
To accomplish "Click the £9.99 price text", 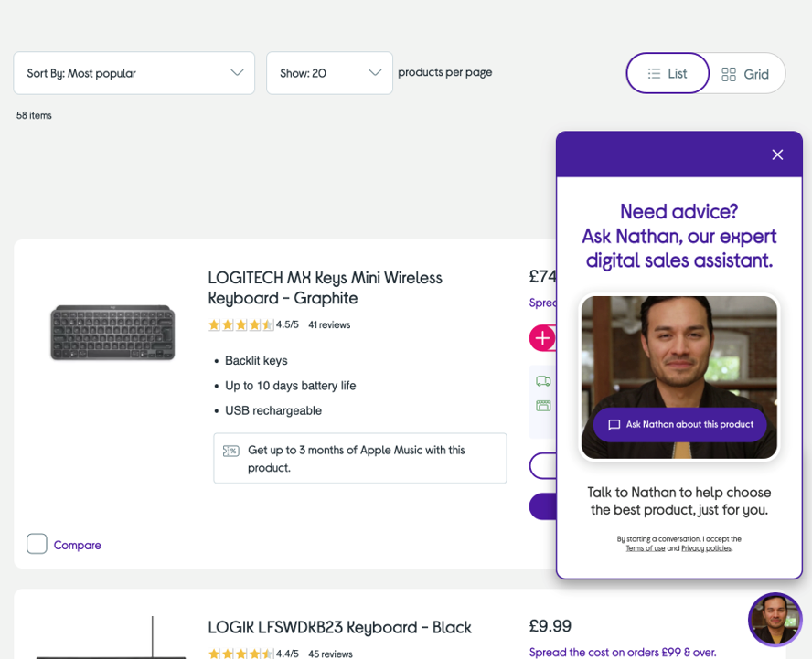I will pos(550,626).
